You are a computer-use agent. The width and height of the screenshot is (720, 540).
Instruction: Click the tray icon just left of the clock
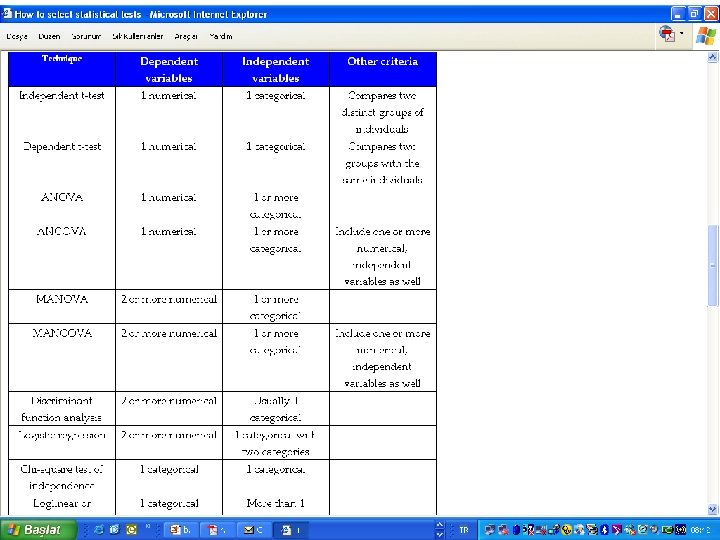pos(680,530)
